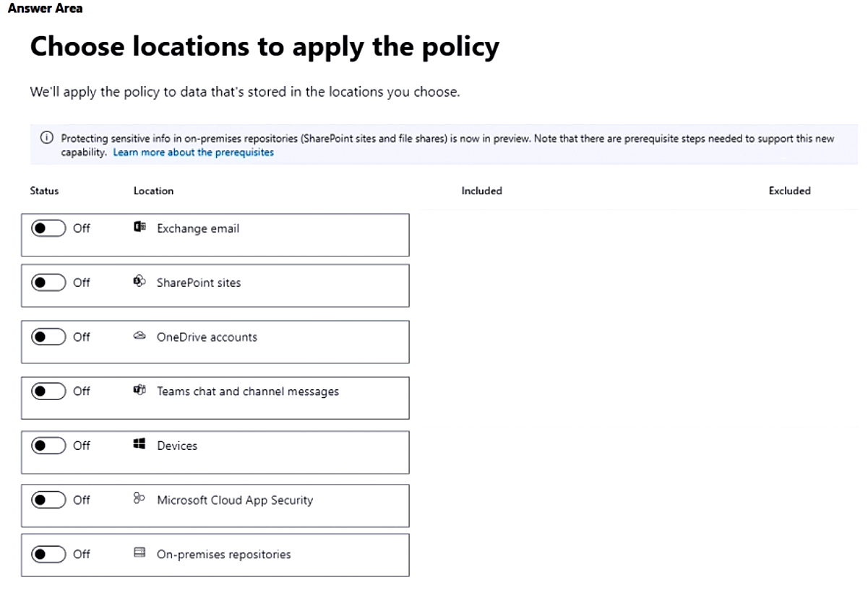The image size is (868, 598).
Task: Click the info icon in the preview banner
Action: tap(47, 139)
